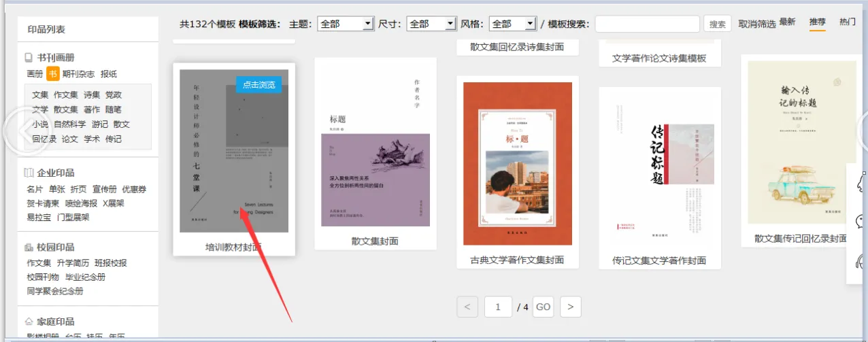Go to the next page with the > button
The width and height of the screenshot is (868, 342).
(571, 307)
